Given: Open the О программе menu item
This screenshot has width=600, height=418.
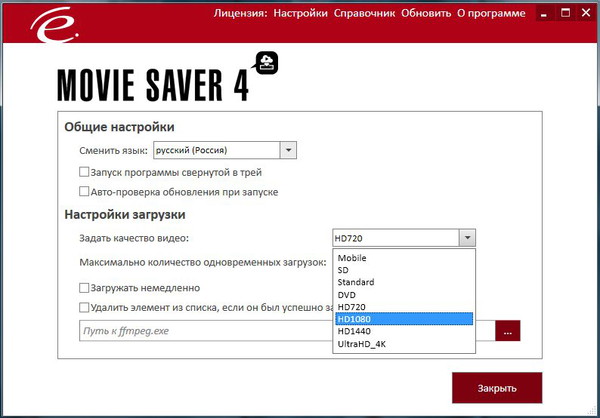Looking at the screenshot, I should pos(490,14).
